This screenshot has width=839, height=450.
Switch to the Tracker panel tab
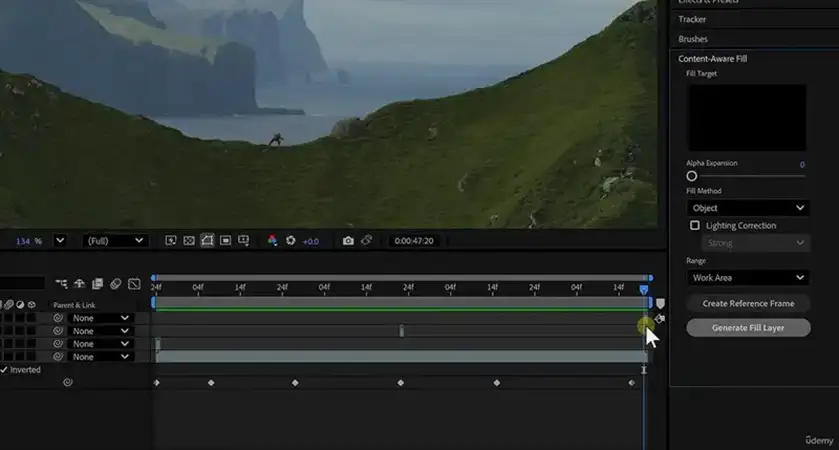click(692, 19)
